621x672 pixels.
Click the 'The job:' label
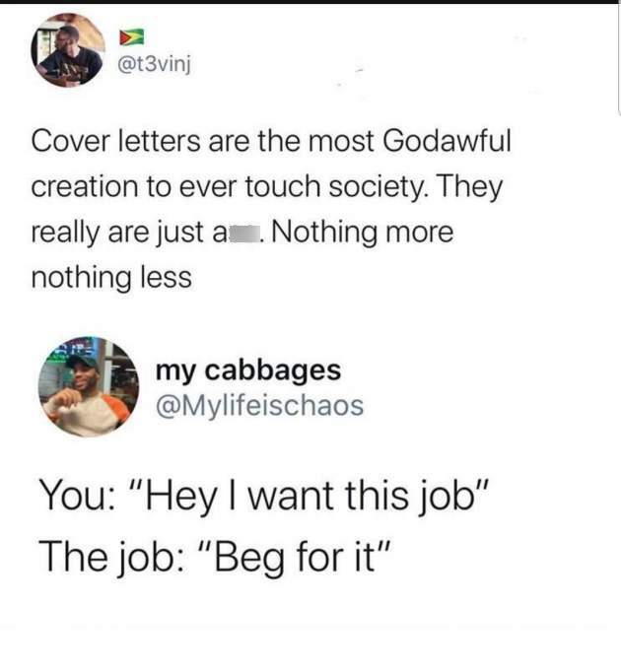pos(112,557)
